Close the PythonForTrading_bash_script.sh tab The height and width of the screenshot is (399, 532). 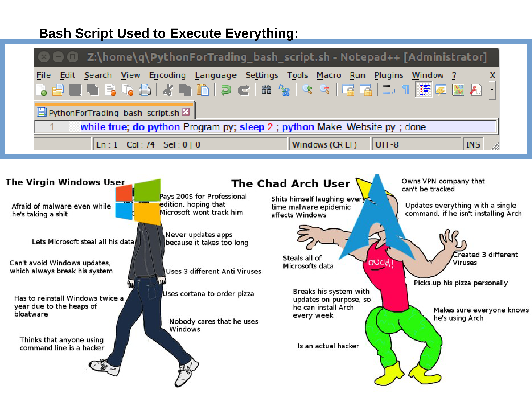tap(186, 112)
